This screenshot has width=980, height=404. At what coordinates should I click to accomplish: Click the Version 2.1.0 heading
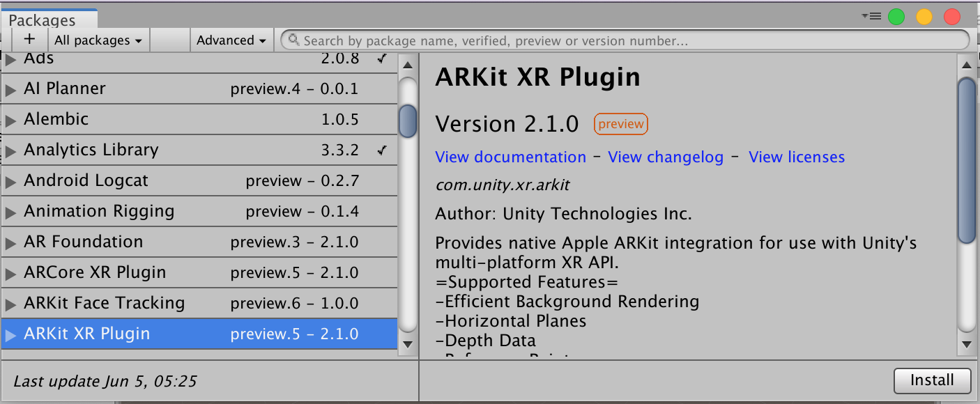(507, 124)
